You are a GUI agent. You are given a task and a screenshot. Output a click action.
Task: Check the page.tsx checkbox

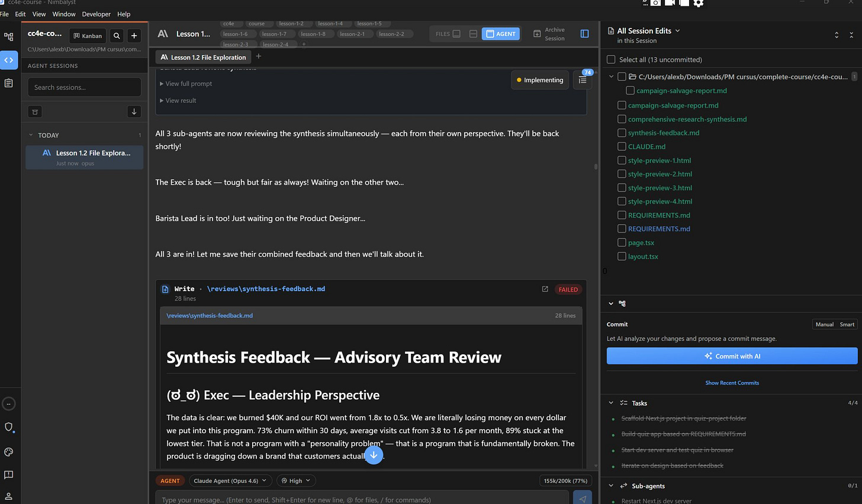(622, 243)
